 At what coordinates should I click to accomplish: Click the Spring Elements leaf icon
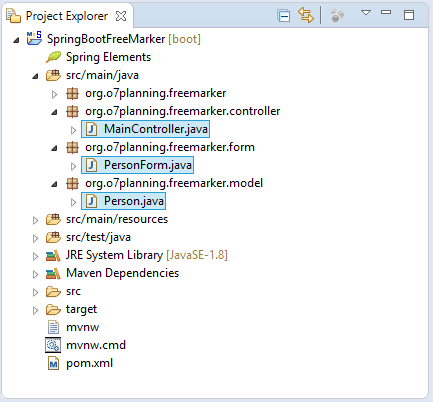(53, 57)
